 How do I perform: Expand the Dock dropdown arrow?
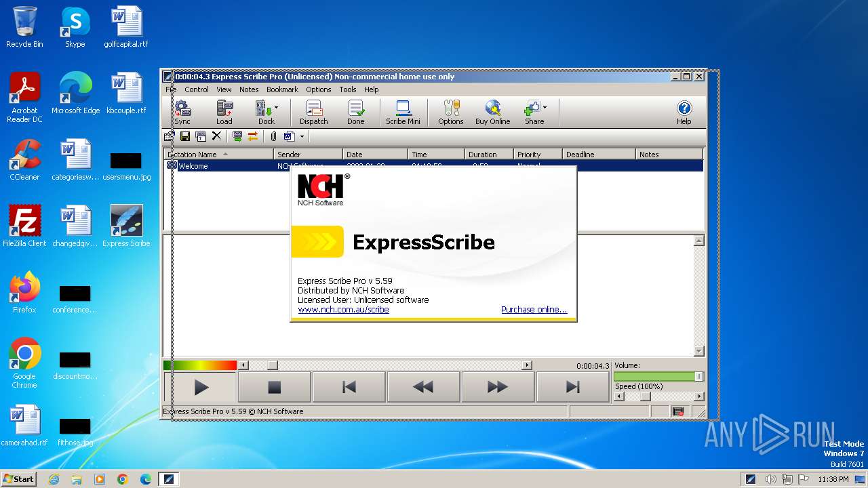pyautogui.click(x=276, y=107)
